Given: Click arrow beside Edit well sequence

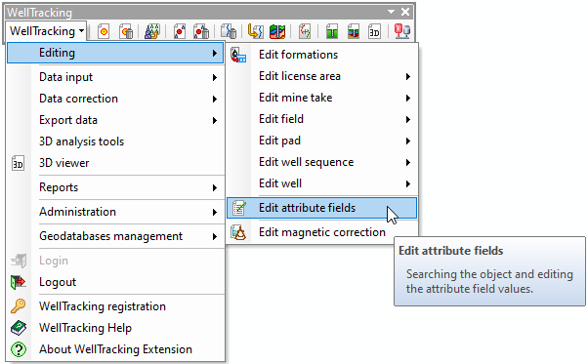Looking at the screenshot, I should pyautogui.click(x=408, y=163).
